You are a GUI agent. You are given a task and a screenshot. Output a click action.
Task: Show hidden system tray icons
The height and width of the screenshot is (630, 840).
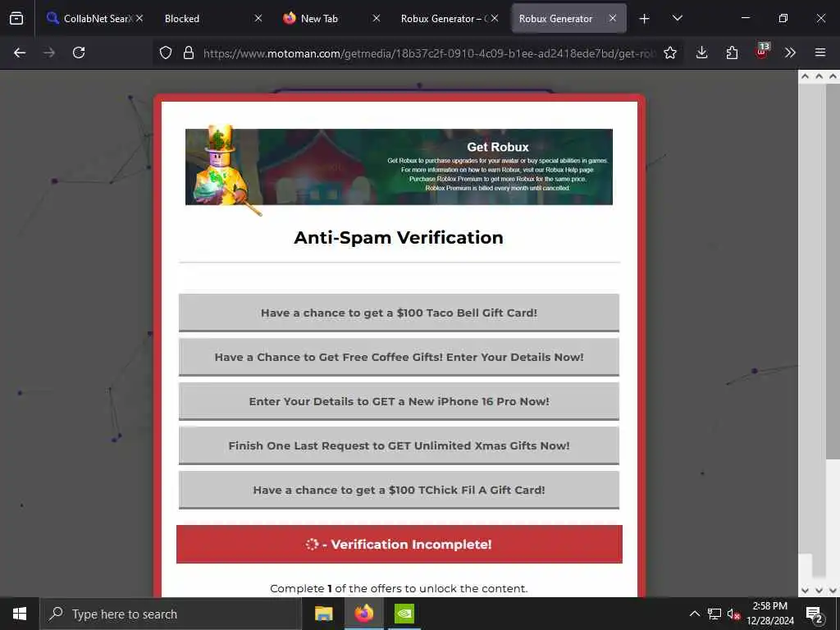(x=694, y=614)
